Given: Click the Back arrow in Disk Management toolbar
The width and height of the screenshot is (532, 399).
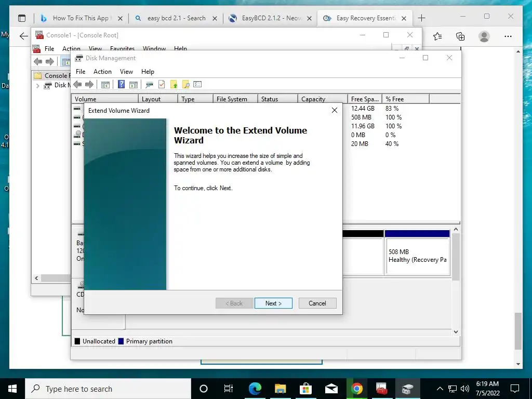Looking at the screenshot, I should 77,85.
